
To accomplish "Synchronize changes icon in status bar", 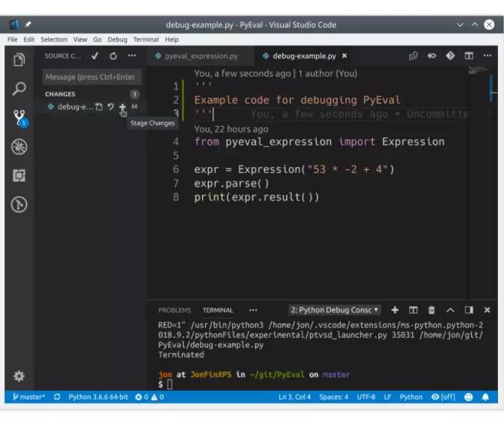I will [57, 397].
